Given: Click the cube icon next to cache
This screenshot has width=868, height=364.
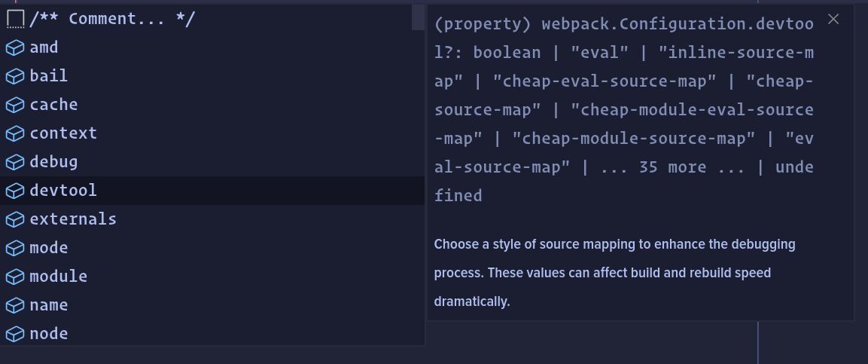Looking at the screenshot, I should (x=15, y=105).
